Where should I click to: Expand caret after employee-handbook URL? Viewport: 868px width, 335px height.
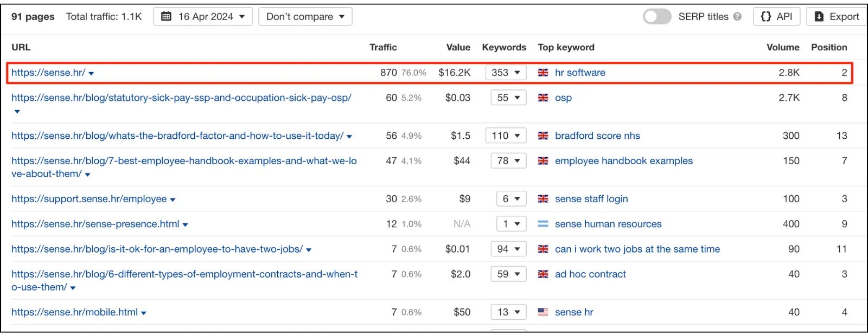tap(87, 175)
